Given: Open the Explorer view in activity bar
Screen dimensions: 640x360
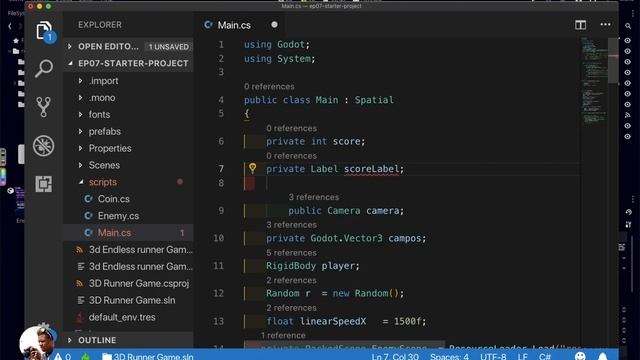Looking at the screenshot, I should coord(44,31).
